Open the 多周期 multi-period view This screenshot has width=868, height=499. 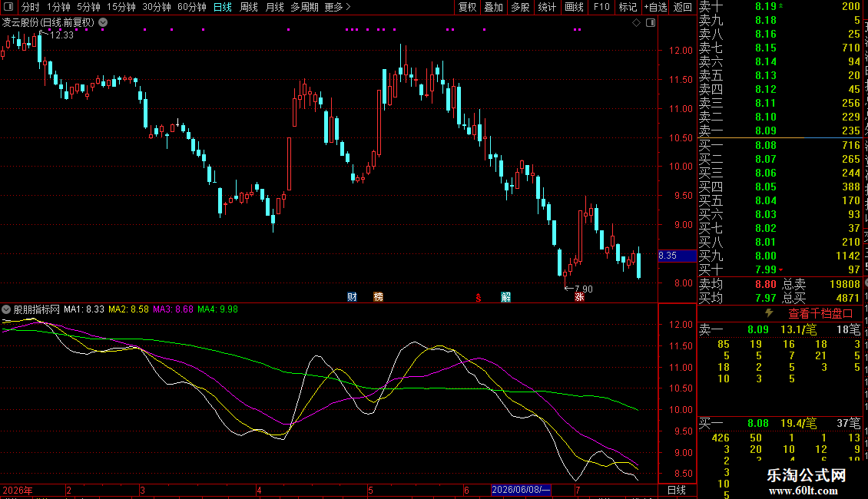[x=304, y=7]
